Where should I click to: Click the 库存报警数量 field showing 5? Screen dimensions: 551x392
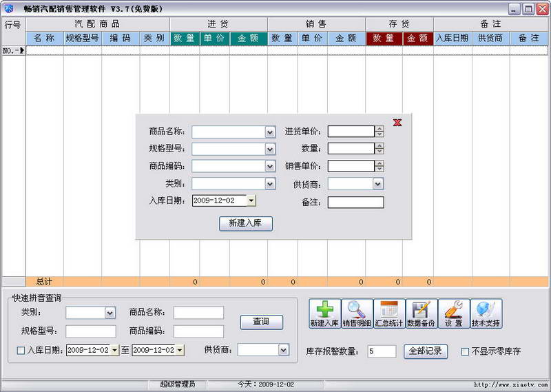382,351
